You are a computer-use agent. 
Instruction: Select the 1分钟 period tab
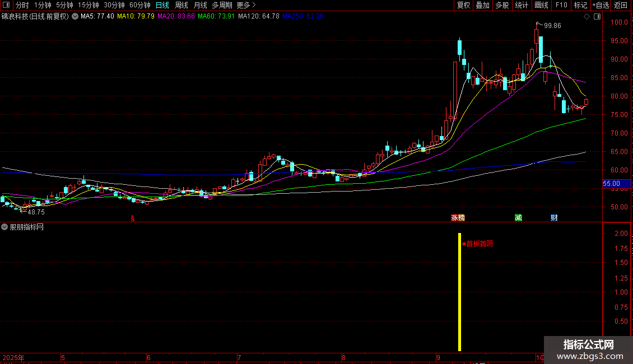coord(43,5)
